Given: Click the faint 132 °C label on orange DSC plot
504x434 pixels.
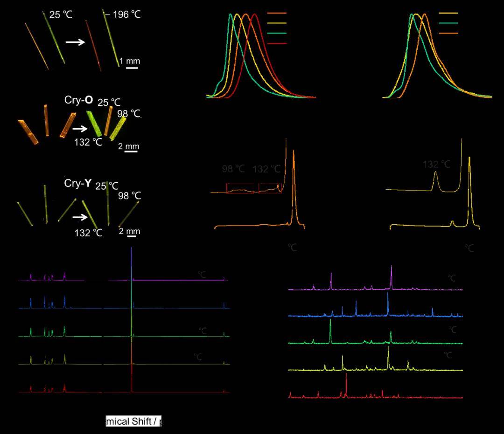Looking at the screenshot, I should 266,169.
